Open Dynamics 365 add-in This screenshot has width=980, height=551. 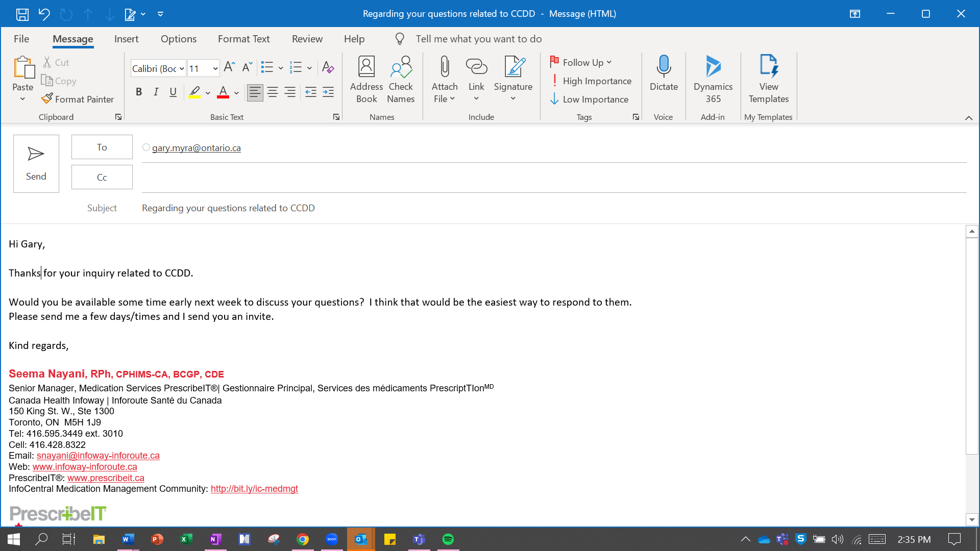pyautogui.click(x=713, y=80)
